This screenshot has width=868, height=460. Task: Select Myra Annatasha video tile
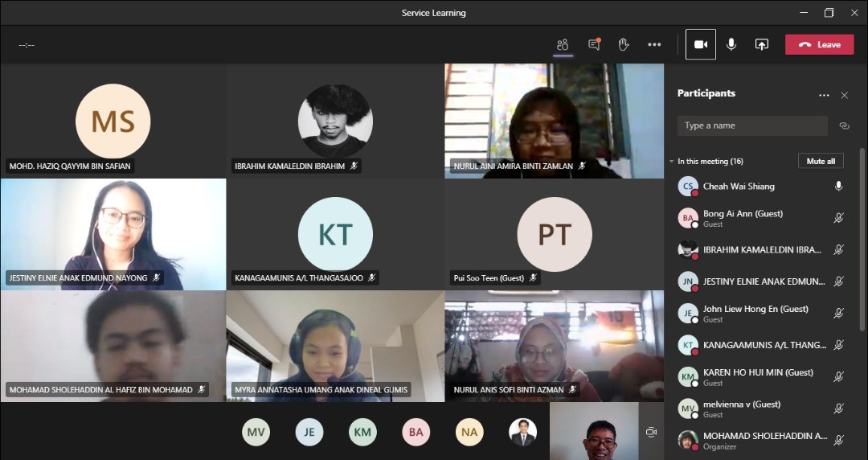[335, 346]
